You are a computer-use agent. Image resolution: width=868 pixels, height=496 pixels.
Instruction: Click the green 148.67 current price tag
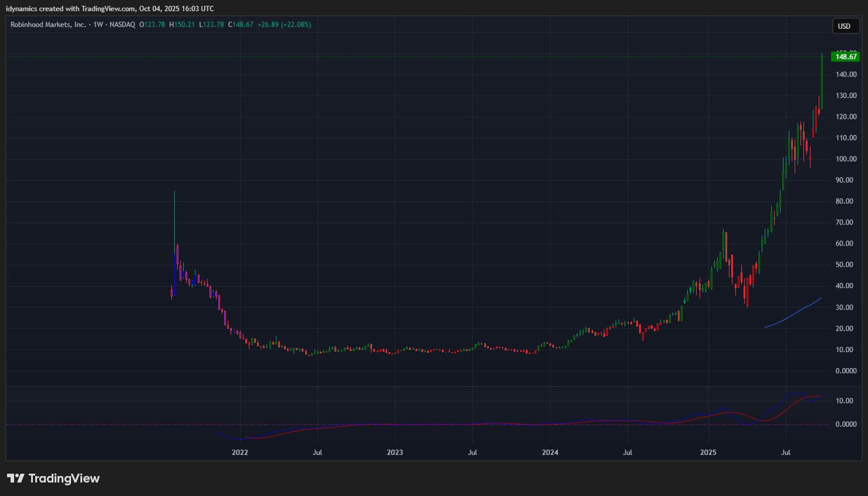pyautogui.click(x=846, y=57)
